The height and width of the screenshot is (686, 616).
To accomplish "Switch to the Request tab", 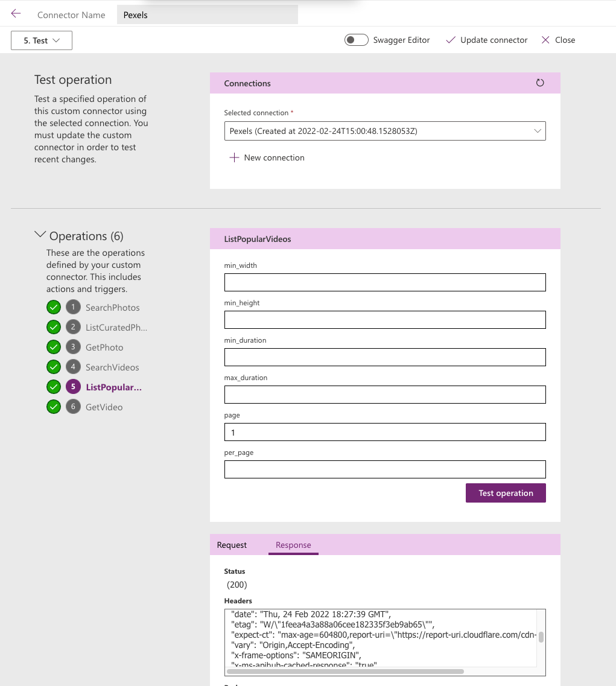I will coord(232,545).
